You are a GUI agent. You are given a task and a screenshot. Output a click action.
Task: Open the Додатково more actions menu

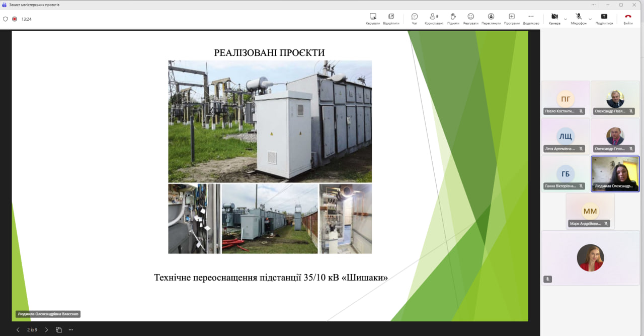531,19
